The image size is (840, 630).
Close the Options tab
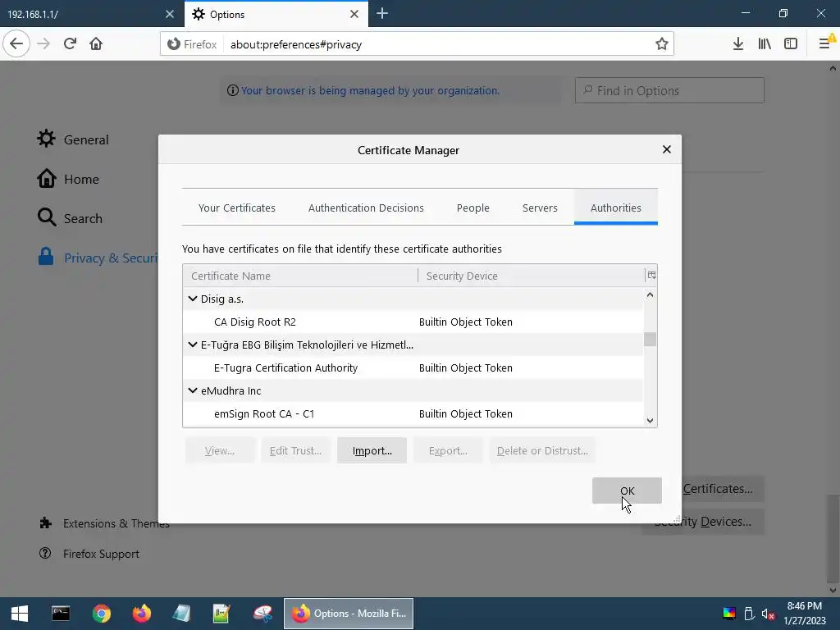[x=354, y=14]
